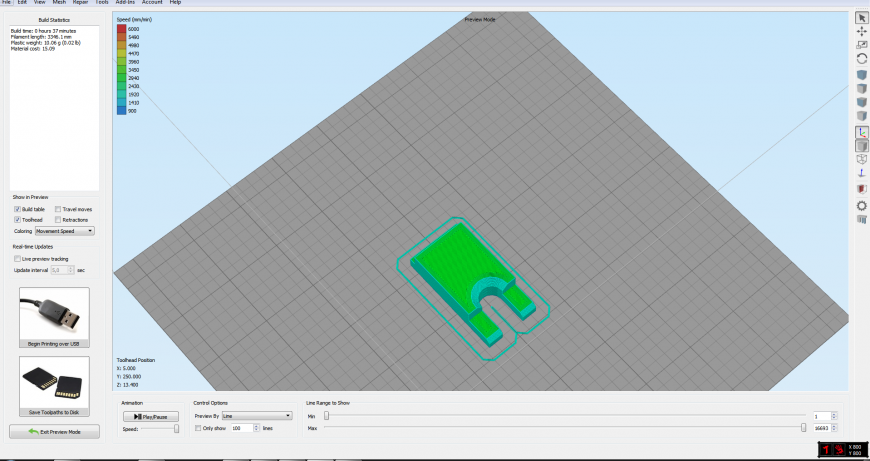Open the customize support structures icon

pos(862,220)
